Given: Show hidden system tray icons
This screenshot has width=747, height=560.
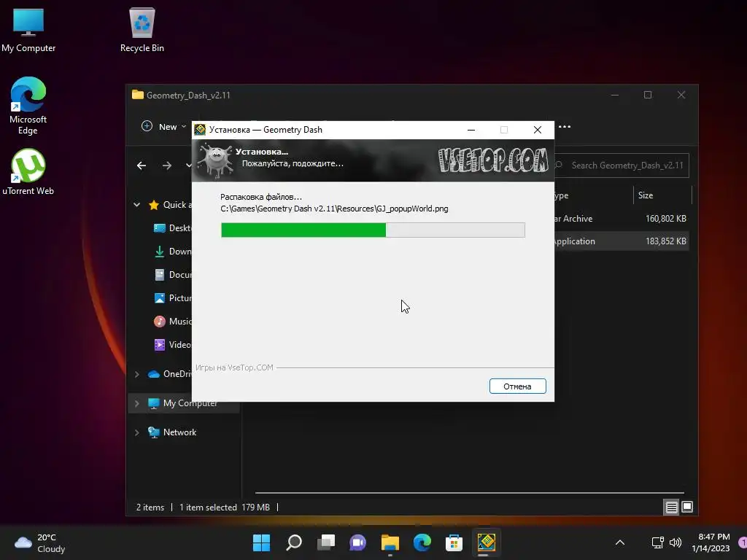Looking at the screenshot, I should click(x=620, y=542).
